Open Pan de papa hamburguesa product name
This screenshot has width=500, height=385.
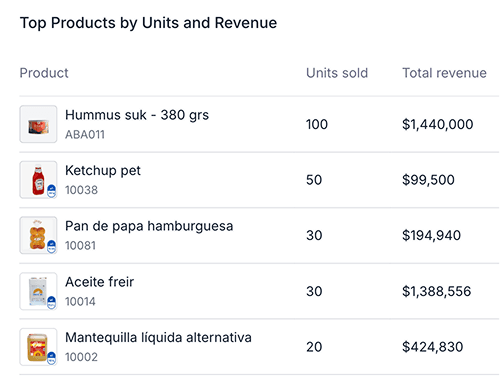tap(149, 226)
